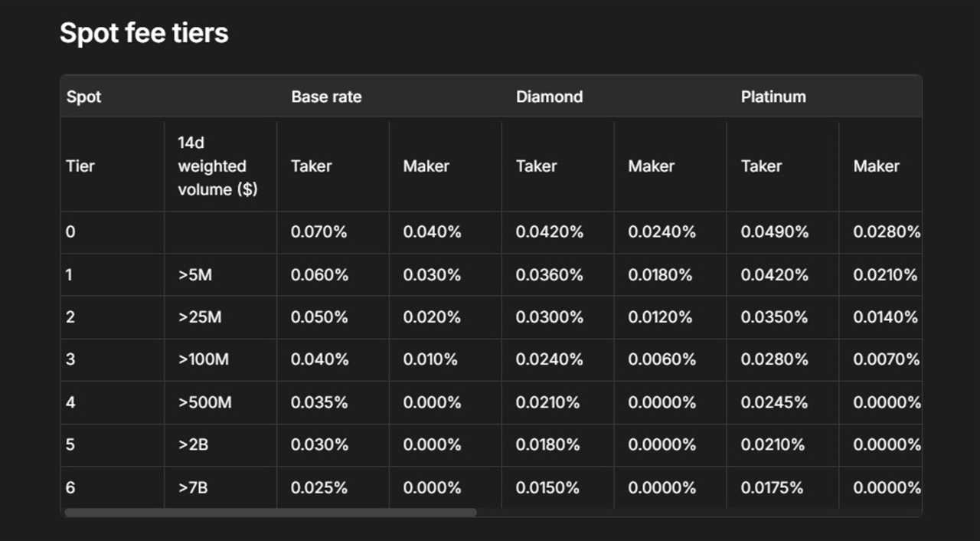Viewport: 980px width, 541px height.
Task: Click the 'Spot' header cell
Action: coord(83,97)
